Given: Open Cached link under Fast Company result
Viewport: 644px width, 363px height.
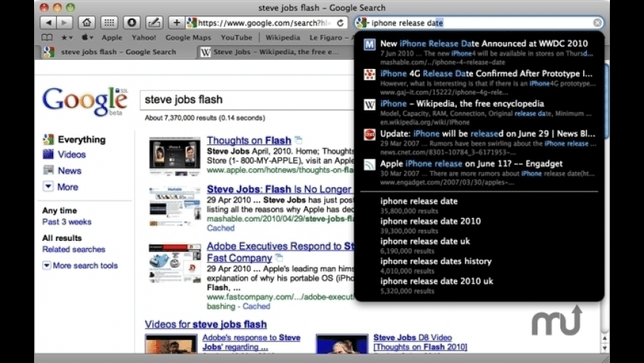Looking at the screenshot, I should [256, 307].
